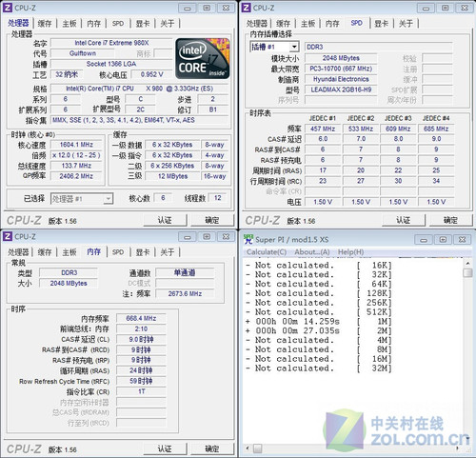The height and width of the screenshot is (458, 476).
Task: Click the Super PI horizontal scrollbar thumb
Action: coord(257,448)
